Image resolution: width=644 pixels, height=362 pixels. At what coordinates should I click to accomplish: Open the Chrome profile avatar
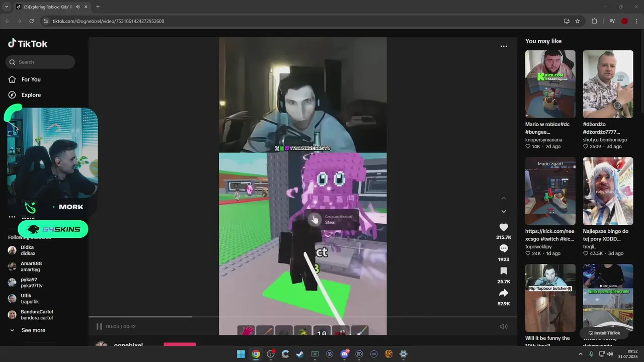(624, 21)
